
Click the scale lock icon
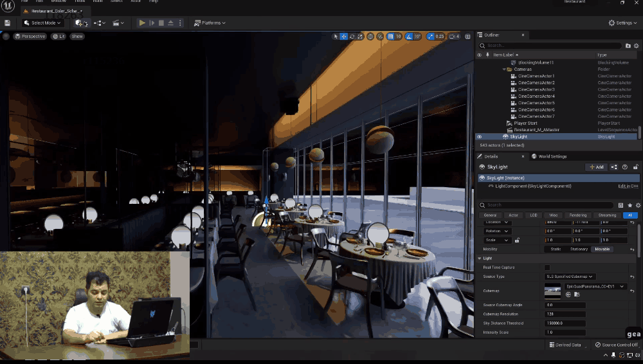[x=517, y=241]
